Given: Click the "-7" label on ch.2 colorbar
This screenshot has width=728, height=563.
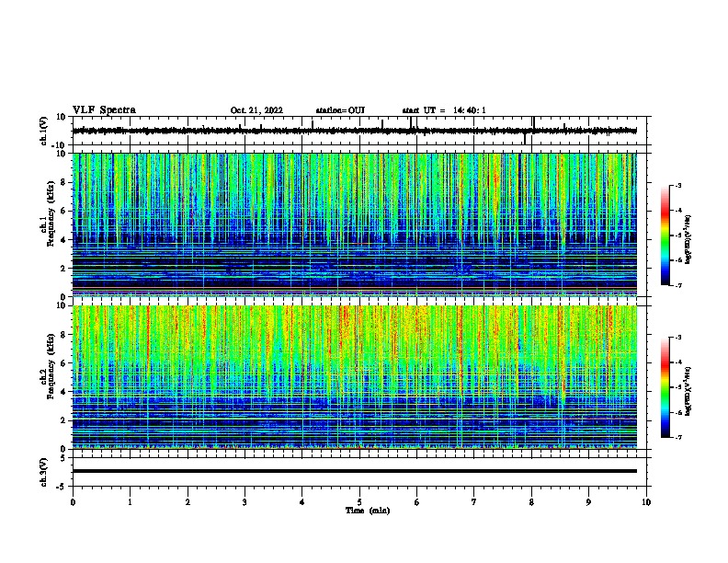Looking at the screenshot, I should pos(677,437).
